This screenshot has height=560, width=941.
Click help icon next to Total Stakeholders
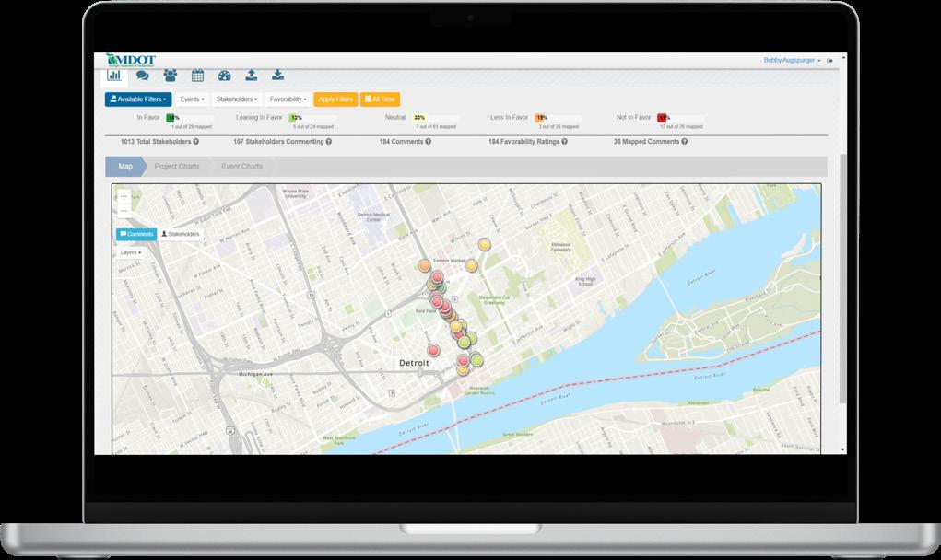pyautogui.click(x=196, y=142)
